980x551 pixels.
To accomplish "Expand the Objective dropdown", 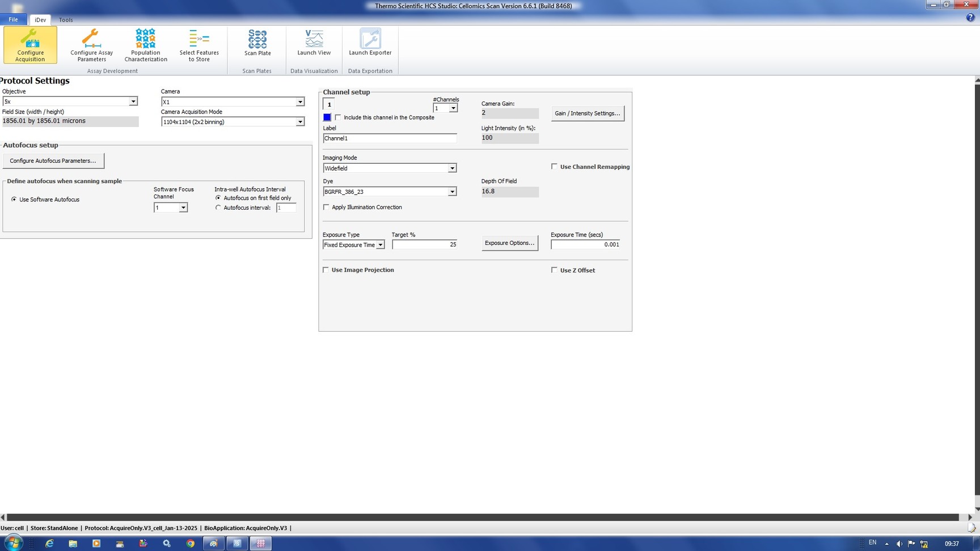I will click(x=133, y=101).
